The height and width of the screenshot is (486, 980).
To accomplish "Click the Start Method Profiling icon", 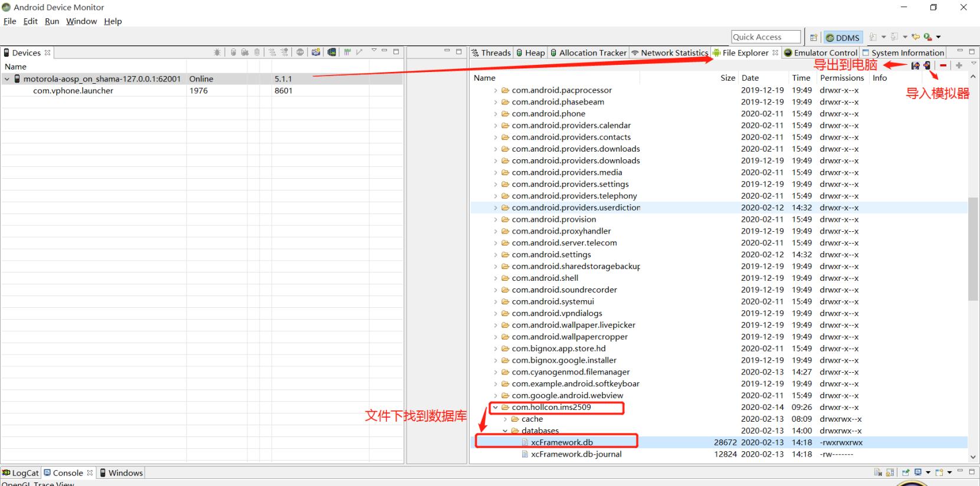I will pos(284,52).
